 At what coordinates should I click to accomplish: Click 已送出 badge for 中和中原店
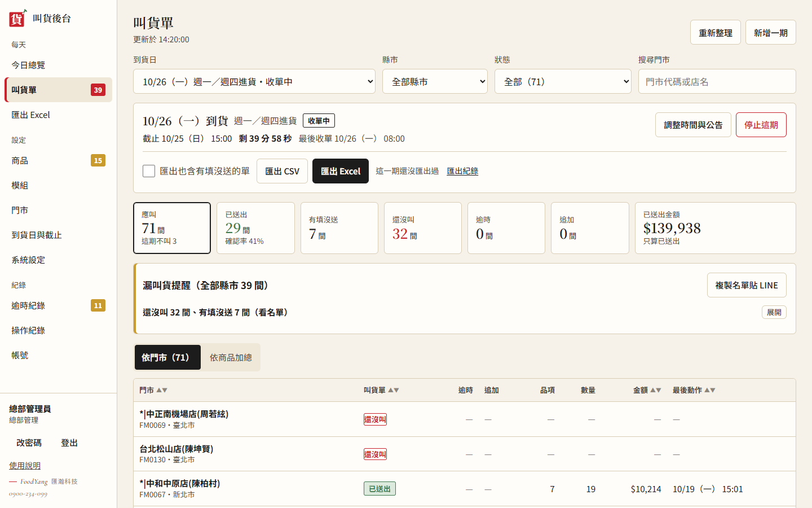379,489
